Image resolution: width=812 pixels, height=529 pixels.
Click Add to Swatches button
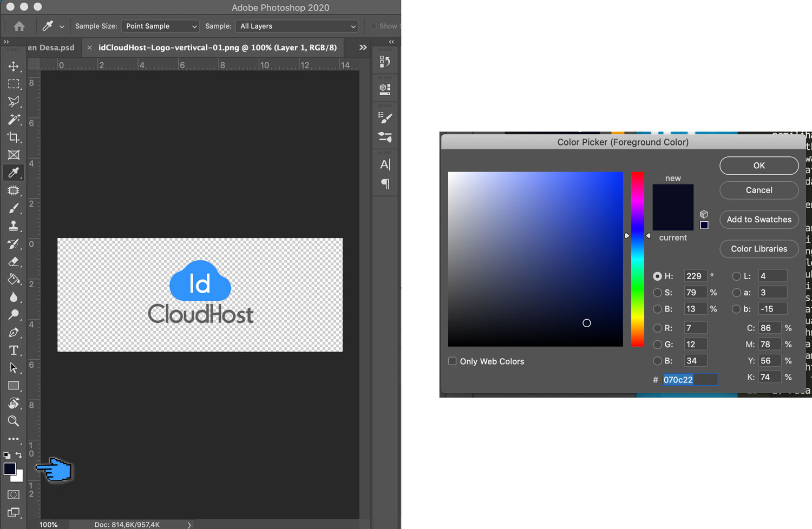759,220
